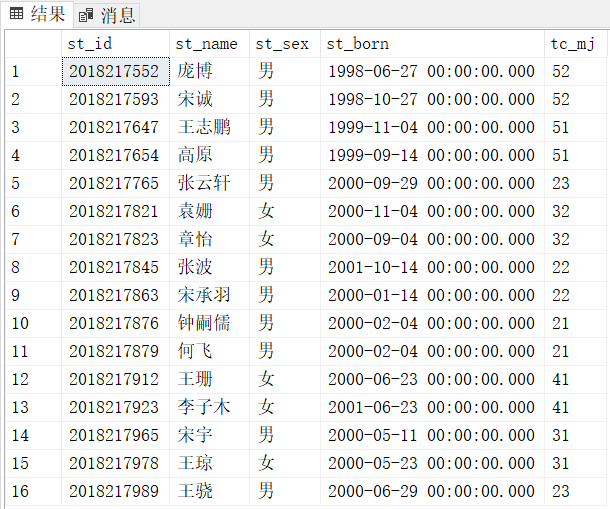This screenshot has width=610, height=509.
Task: Click birth date 2000-01-14 00:00:00.000
Action: tap(432, 295)
